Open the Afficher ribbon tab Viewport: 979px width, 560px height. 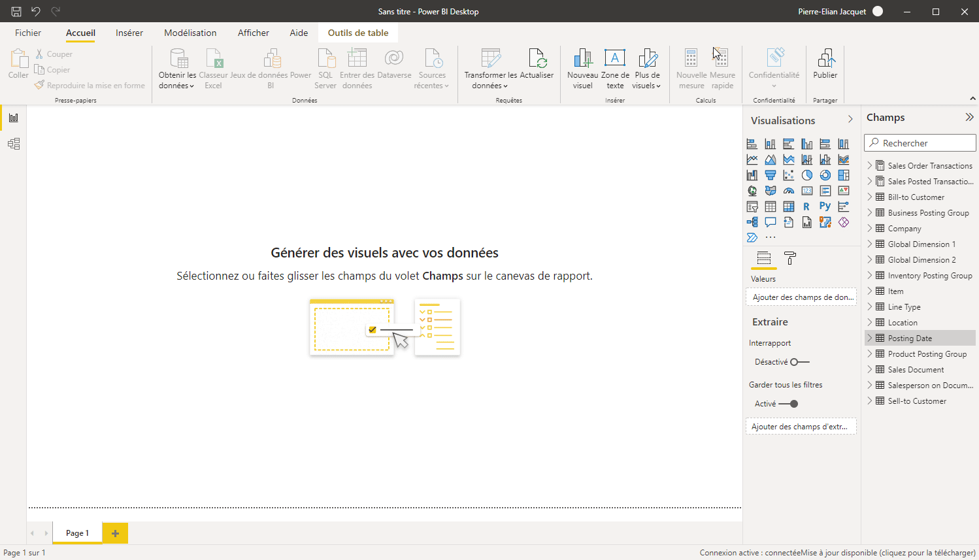point(254,33)
